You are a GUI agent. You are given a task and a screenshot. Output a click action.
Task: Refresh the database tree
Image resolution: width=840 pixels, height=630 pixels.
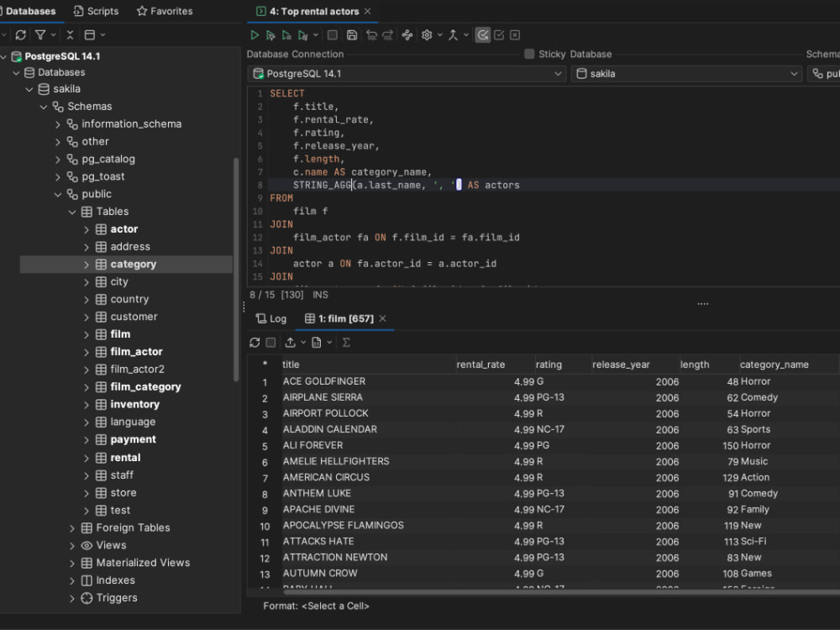point(21,34)
